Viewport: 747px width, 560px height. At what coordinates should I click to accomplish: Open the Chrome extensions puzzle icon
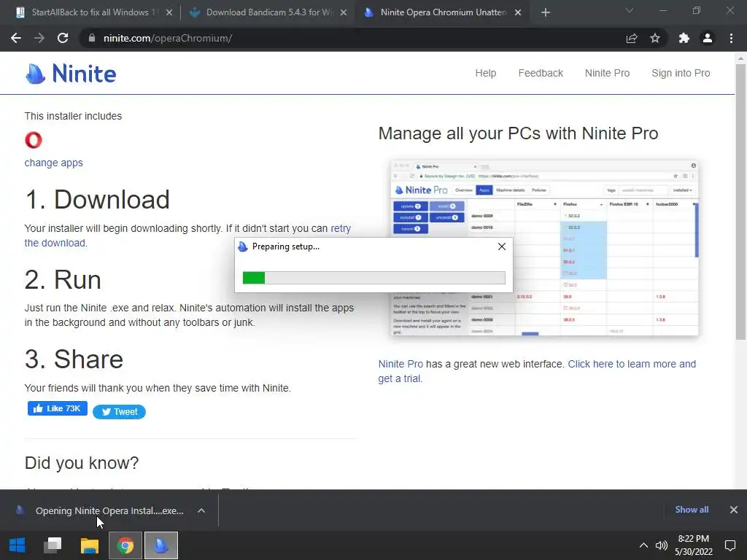point(684,38)
